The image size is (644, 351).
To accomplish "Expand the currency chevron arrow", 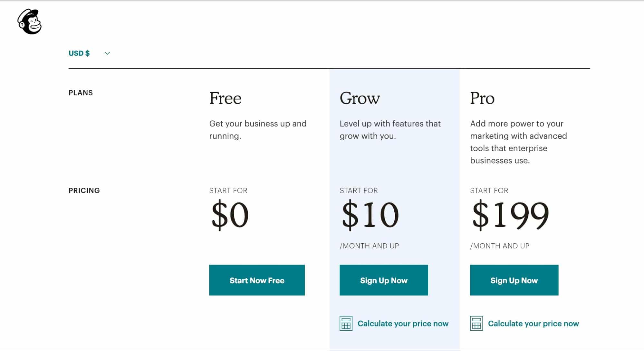I will (x=107, y=53).
